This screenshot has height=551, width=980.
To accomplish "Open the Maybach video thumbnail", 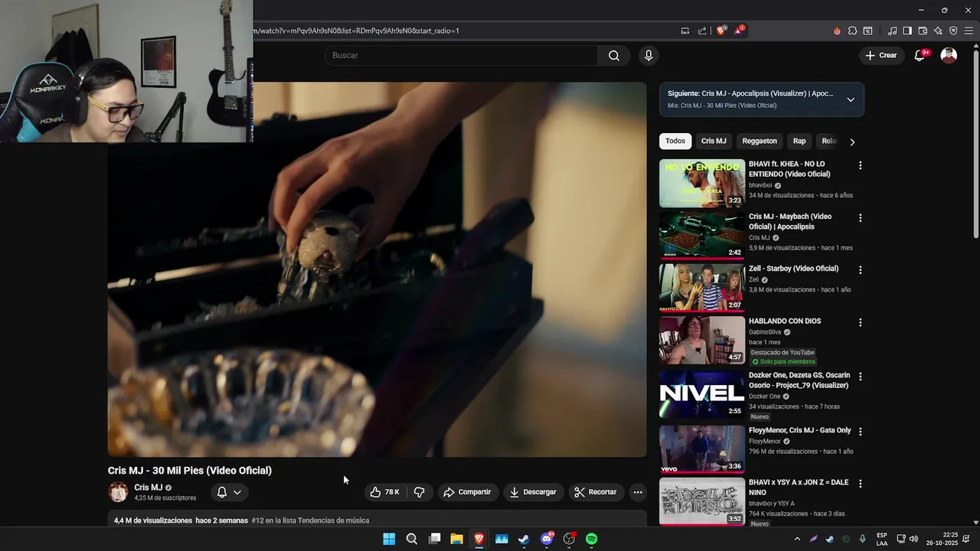I will point(702,236).
